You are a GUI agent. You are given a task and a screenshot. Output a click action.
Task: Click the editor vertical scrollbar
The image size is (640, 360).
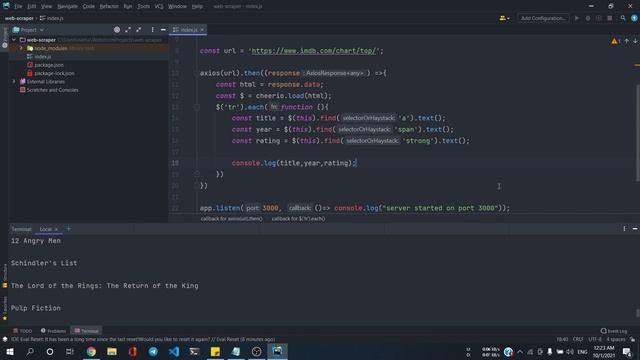pyautogui.click(x=638, y=133)
